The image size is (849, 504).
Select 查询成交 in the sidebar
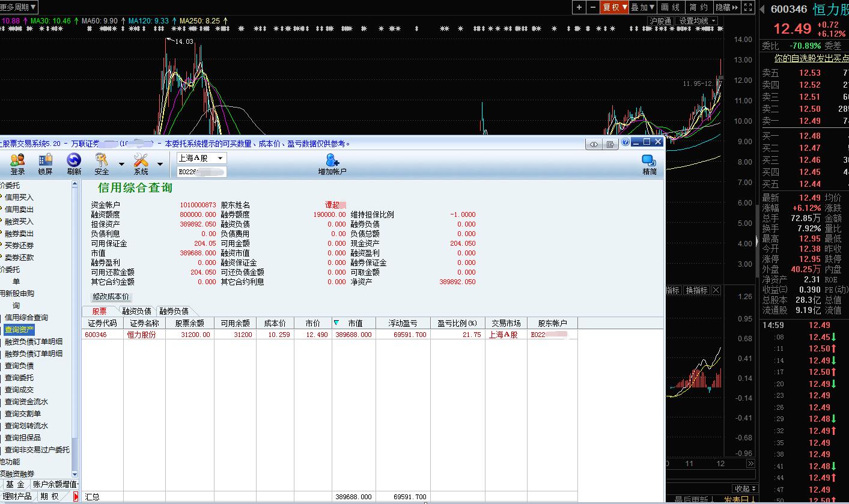19,389
